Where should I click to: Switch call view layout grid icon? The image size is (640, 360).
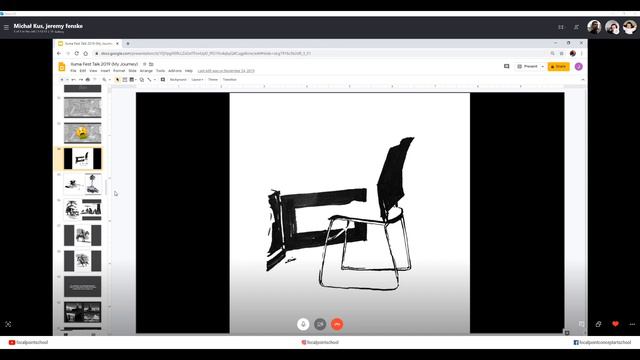tap(561, 27)
